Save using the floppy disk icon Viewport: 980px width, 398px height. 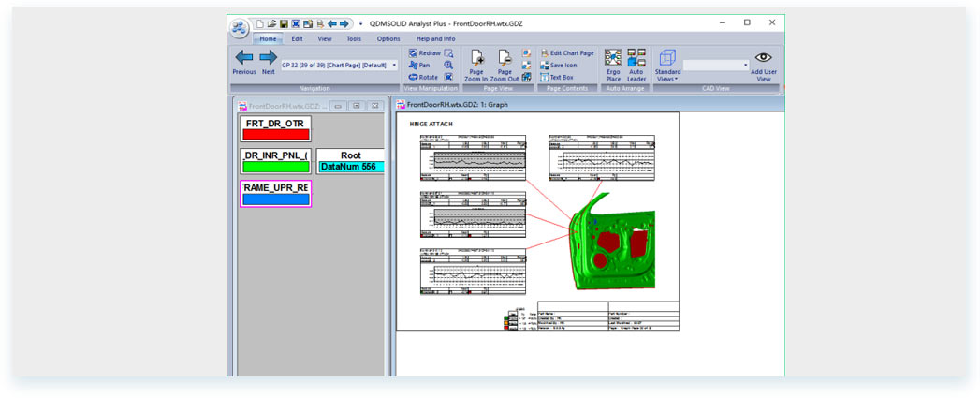[283, 23]
